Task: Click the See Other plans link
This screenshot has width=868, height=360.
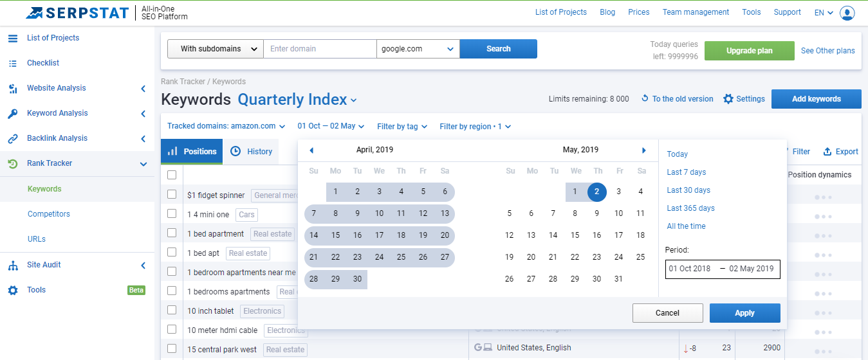Action: tap(828, 51)
